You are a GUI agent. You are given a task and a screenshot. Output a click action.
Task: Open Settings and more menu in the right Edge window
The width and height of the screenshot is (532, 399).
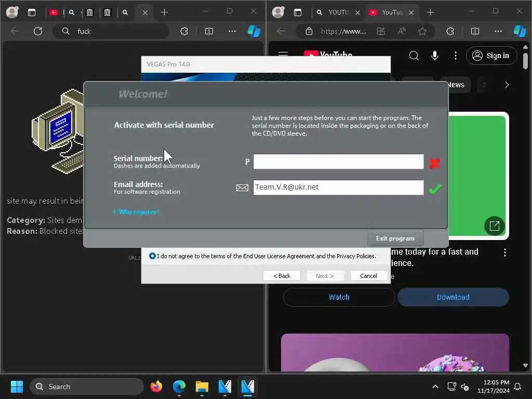498,31
